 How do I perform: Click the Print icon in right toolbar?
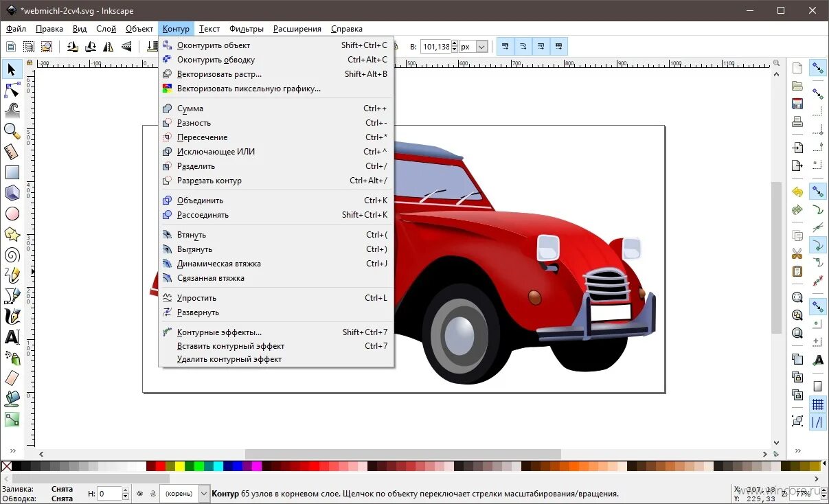tap(797, 122)
